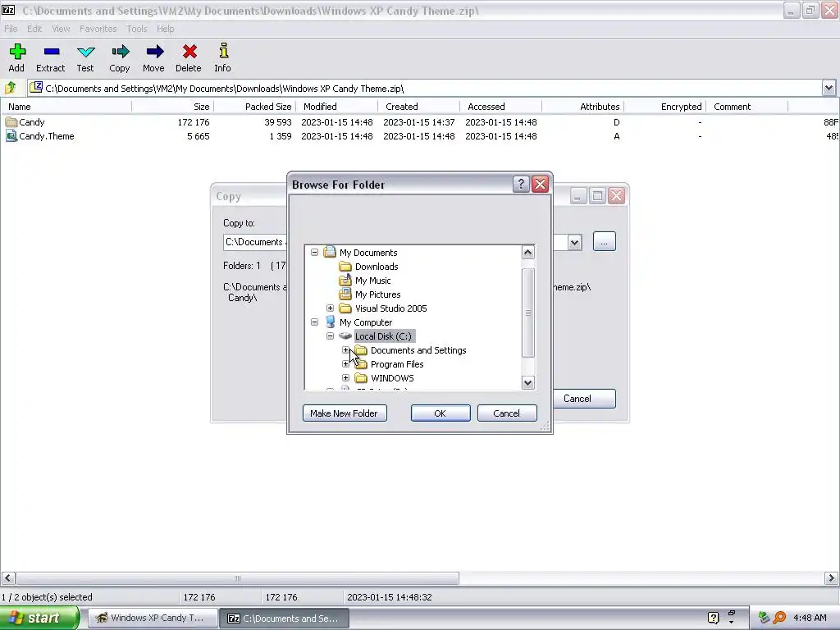
Task: Expand the WINDOWS tree node
Action: (345, 377)
